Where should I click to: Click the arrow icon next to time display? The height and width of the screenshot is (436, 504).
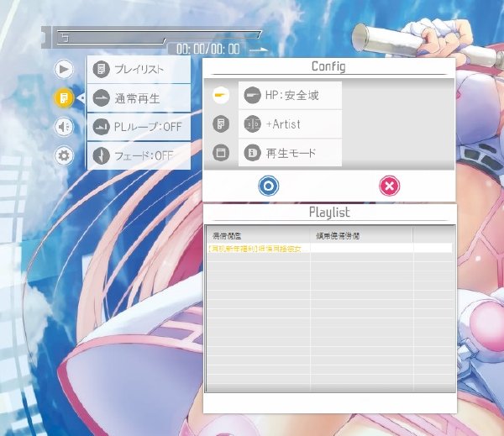tap(259, 50)
